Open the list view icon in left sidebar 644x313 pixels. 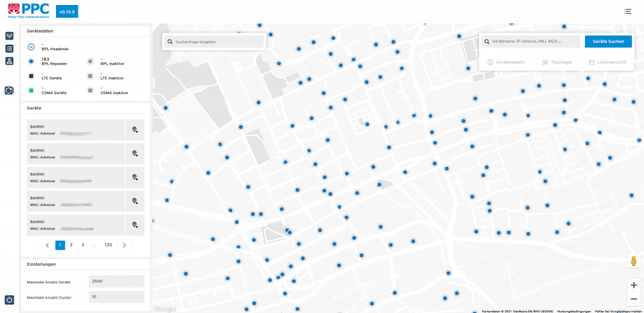[9, 48]
